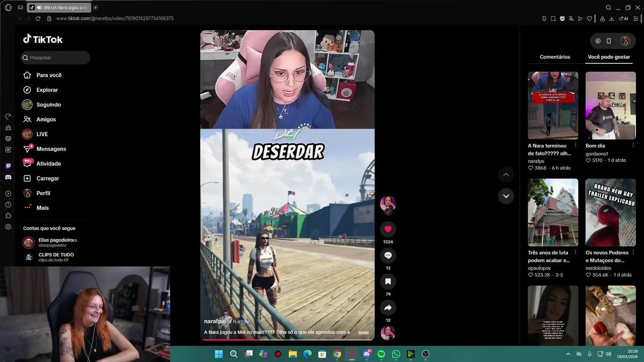Click the Opera pinboard pin icon

click(x=544, y=19)
